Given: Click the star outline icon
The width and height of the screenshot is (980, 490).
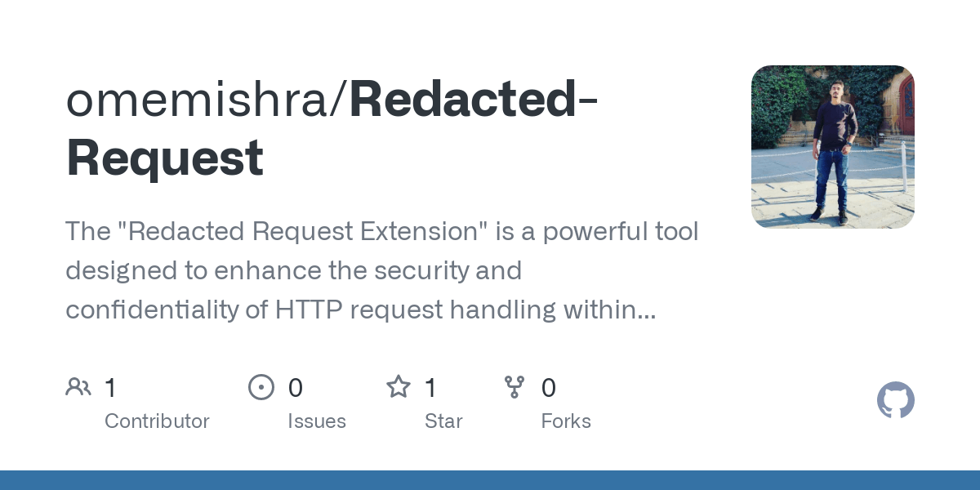Looking at the screenshot, I should [399, 386].
